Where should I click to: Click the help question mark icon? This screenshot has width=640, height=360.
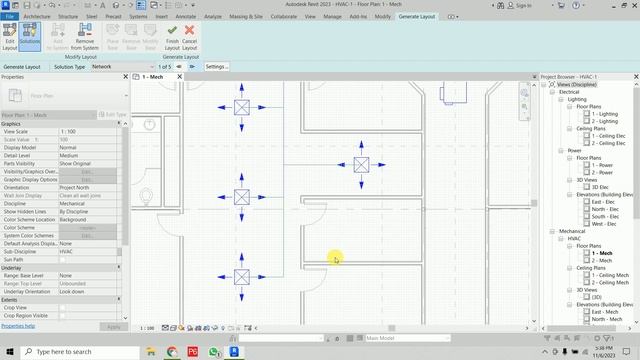[x=576, y=5]
